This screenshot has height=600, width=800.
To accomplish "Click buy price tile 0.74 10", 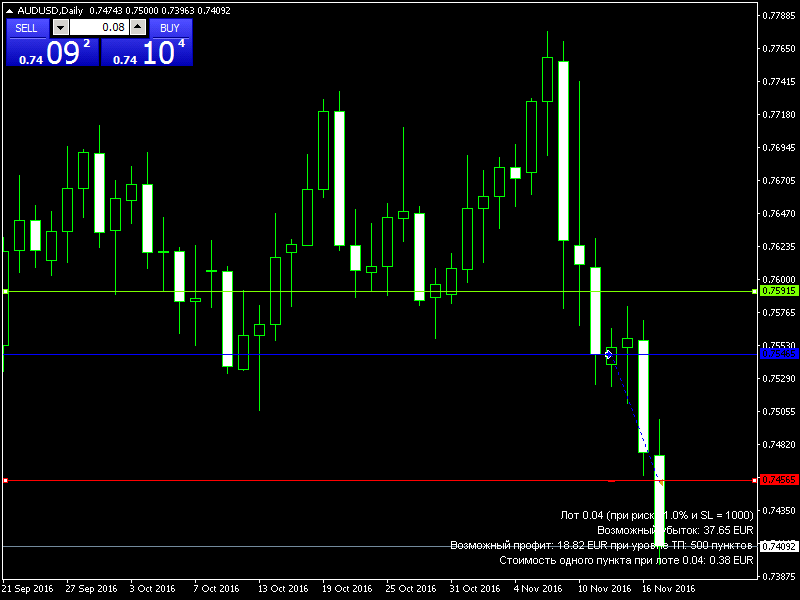I will [146, 53].
